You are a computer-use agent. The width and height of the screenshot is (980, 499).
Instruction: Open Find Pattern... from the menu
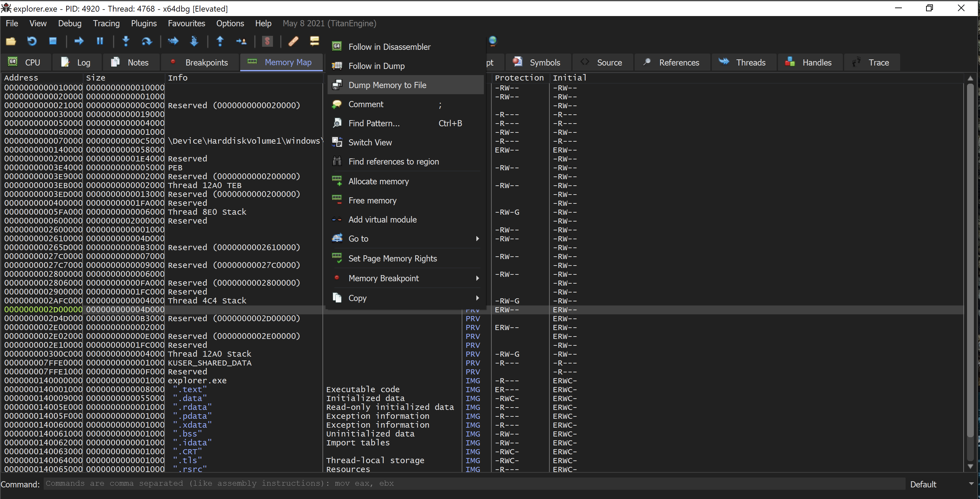pos(405,123)
